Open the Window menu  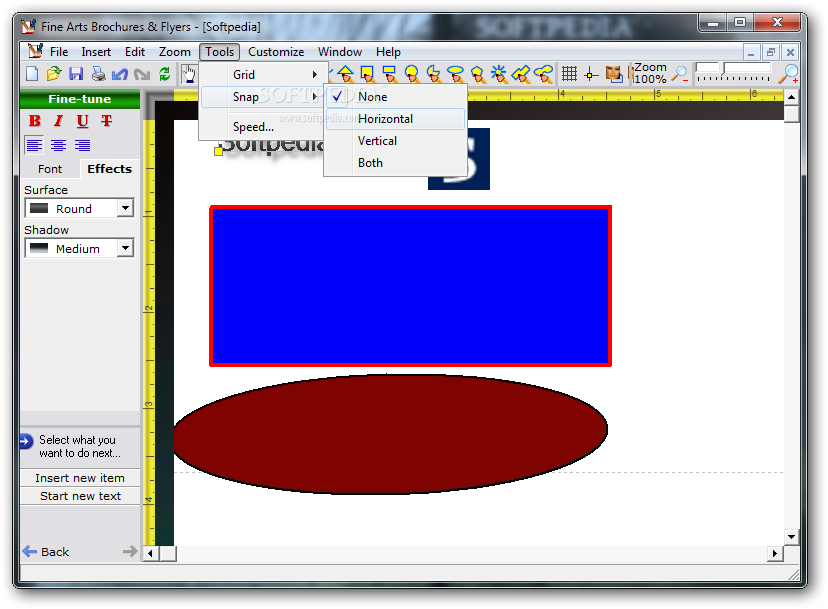click(340, 52)
